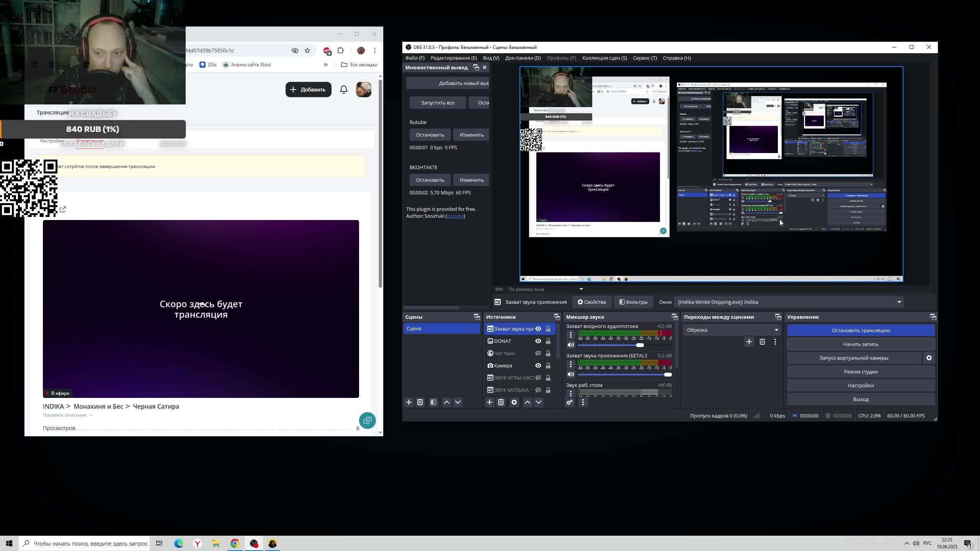980x551 pixels.
Task: Click Изменить for ВКОНТАКТЕ output
Action: [x=471, y=180]
